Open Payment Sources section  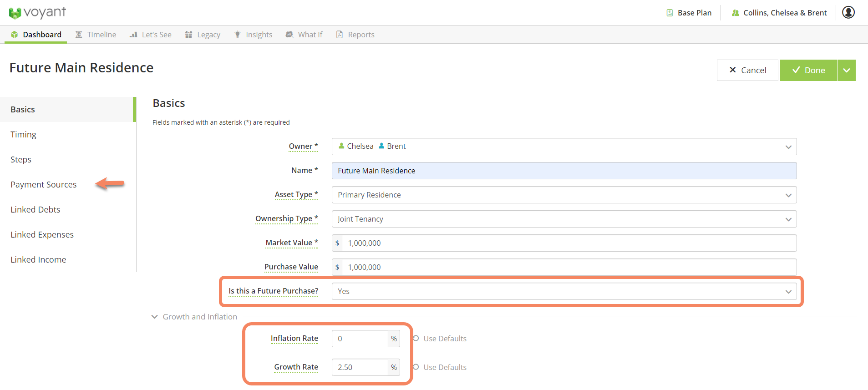click(44, 184)
